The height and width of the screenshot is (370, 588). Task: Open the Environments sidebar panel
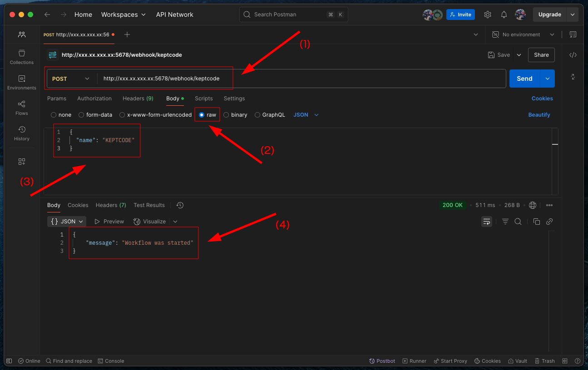click(x=22, y=83)
